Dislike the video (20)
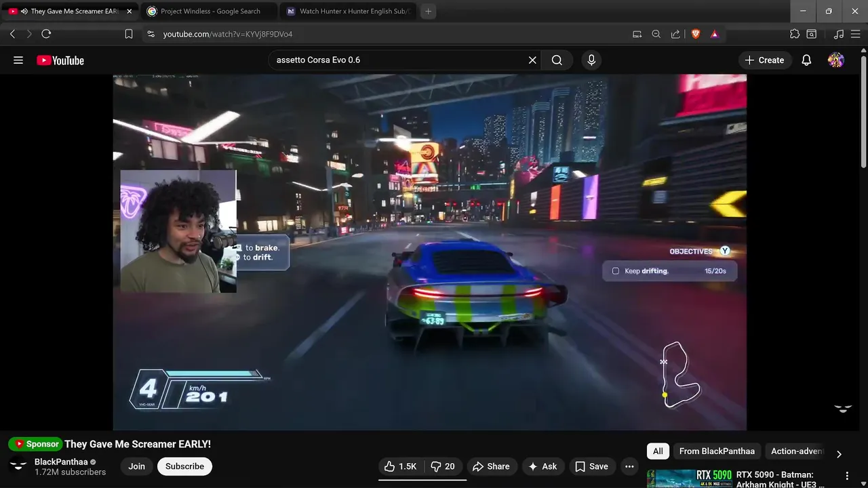868x488 pixels. point(443,466)
